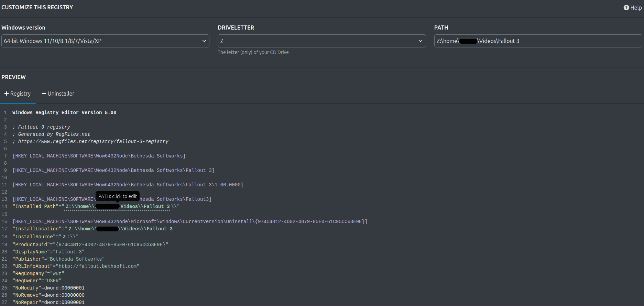Click the "RegCompany"="wut" line
The image size is (644, 306).
(38, 273)
